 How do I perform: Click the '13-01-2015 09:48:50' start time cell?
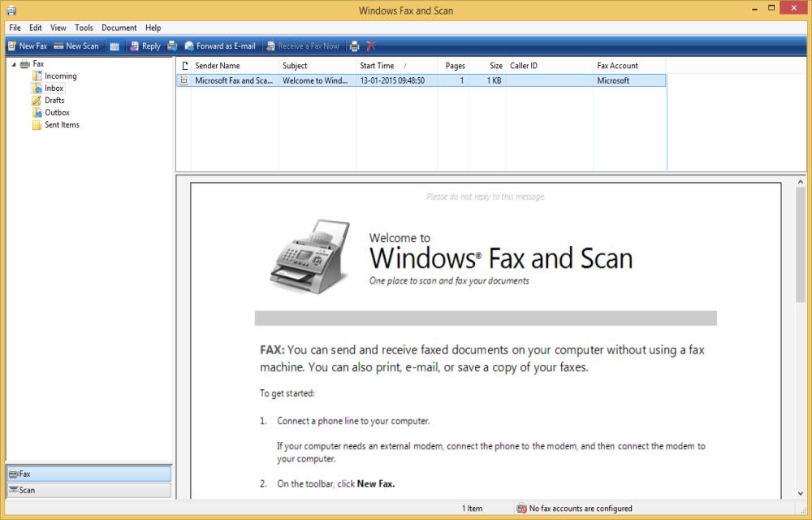[392, 80]
